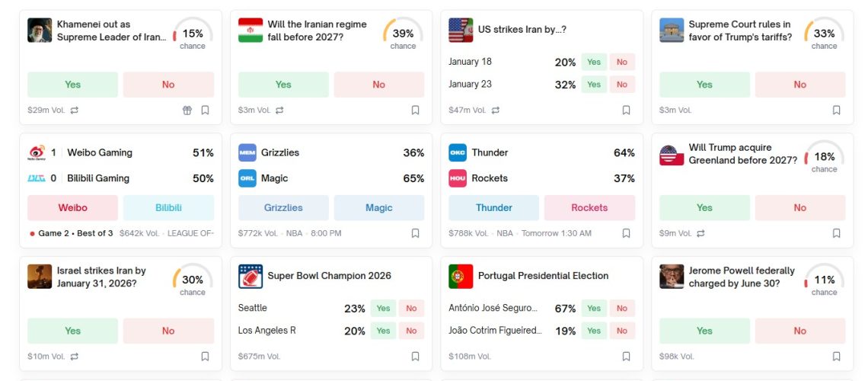Buy Yes on Khamenei out market
The image size is (868, 381).
click(x=72, y=85)
